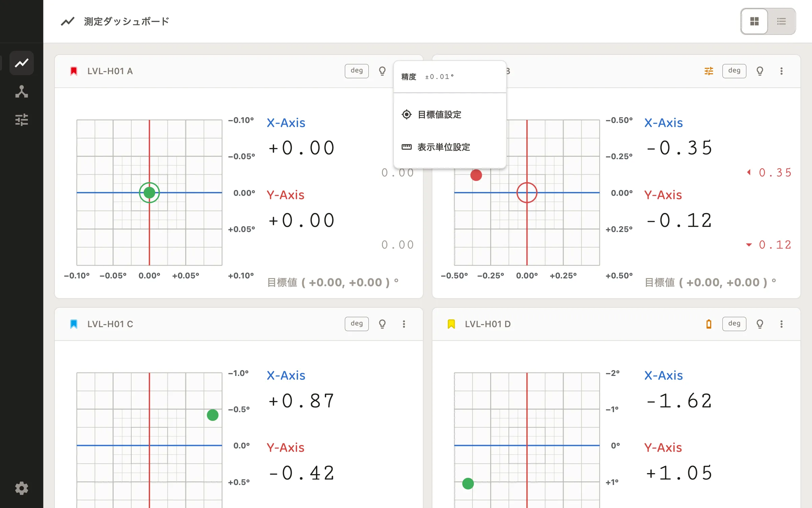
Task: Click green dot in LVL-H01 C chart
Action: coord(212,415)
